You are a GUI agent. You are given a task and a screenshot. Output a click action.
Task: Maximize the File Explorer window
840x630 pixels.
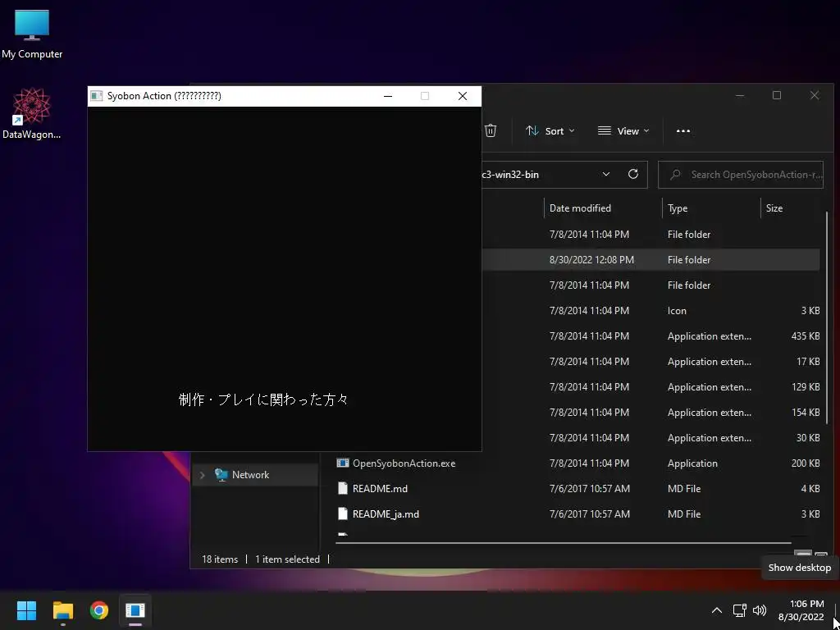click(777, 95)
